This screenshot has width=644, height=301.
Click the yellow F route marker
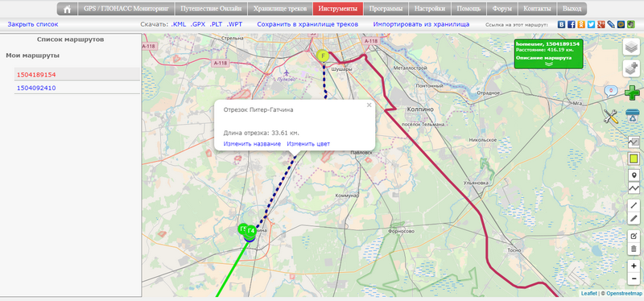pyautogui.click(x=324, y=56)
